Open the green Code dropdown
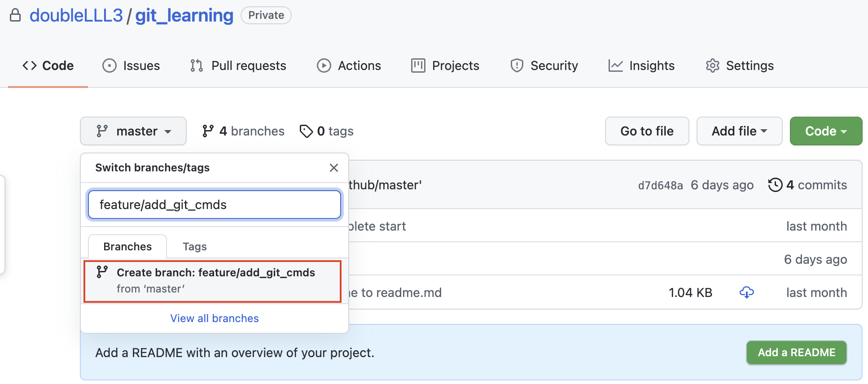Screen dimensions: 868x384 (826, 131)
